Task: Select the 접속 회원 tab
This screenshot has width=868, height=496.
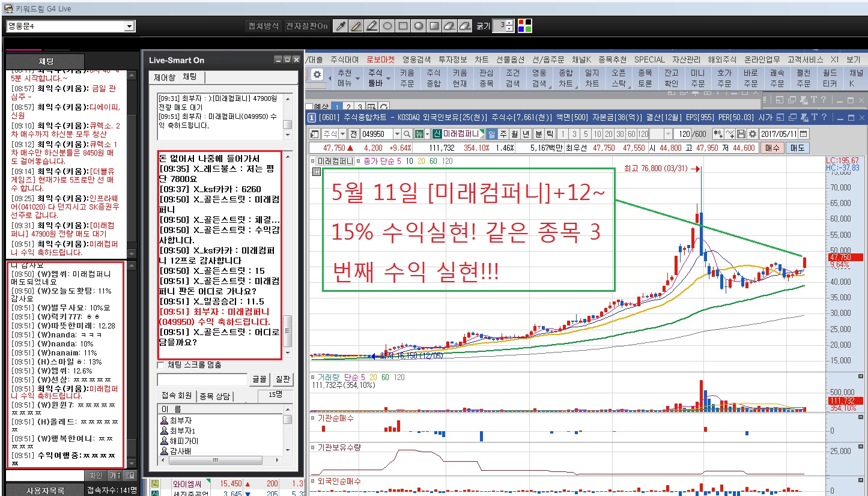Action: [x=177, y=395]
